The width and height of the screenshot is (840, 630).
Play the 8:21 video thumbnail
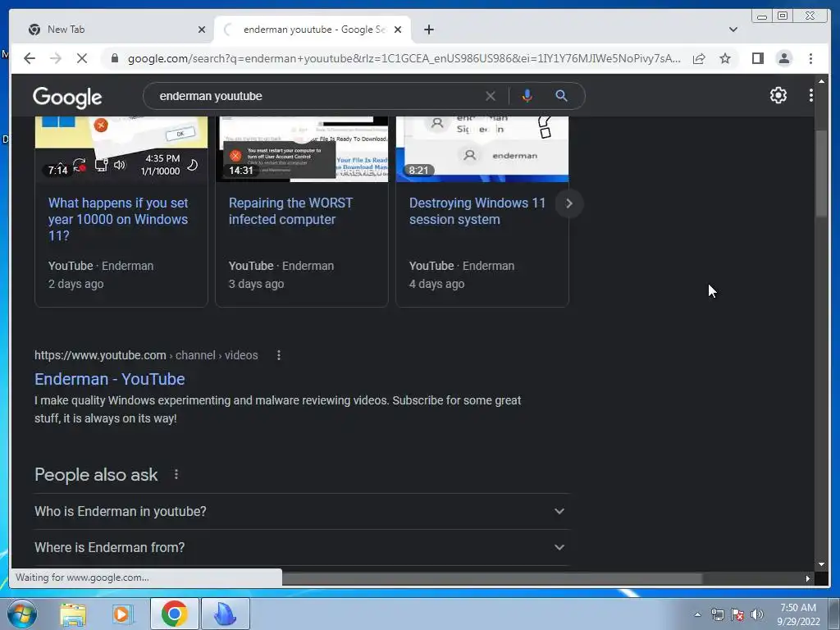click(x=482, y=149)
